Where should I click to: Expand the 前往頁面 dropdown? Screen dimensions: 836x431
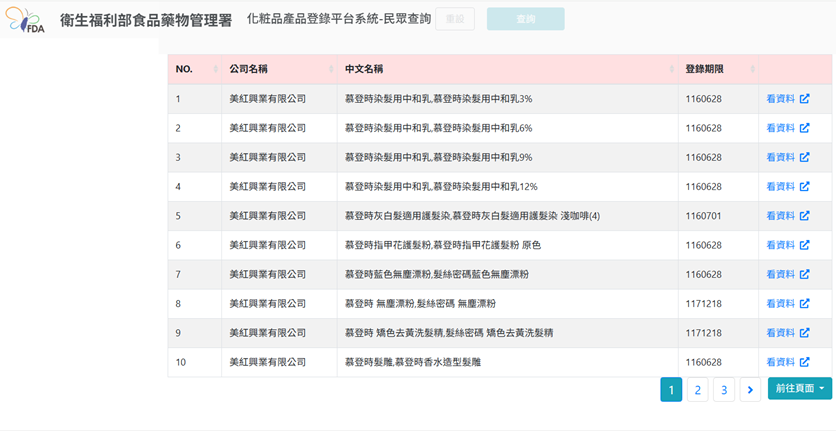pyautogui.click(x=800, y=388)
